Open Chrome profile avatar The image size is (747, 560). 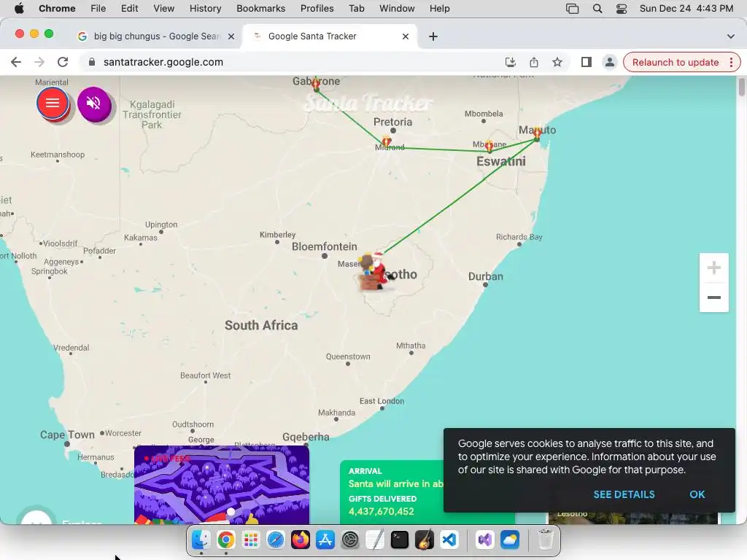click(609, 63)
